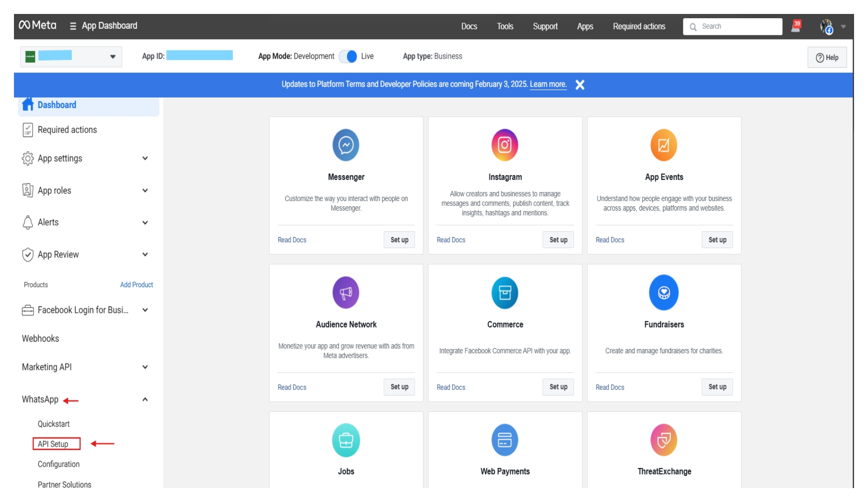Set up the Commerce product
The width and height of the screenshot is (868, 502).
coord(558,387)
